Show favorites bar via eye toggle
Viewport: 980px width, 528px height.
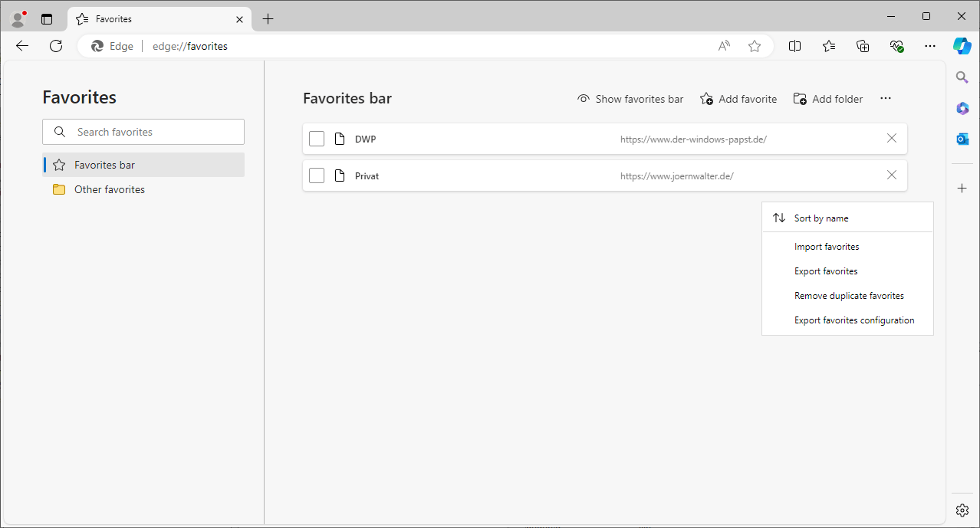pos(630,99)
